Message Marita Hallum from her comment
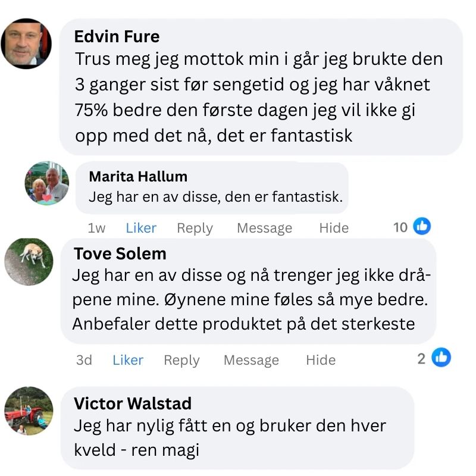 pos(264,228)
